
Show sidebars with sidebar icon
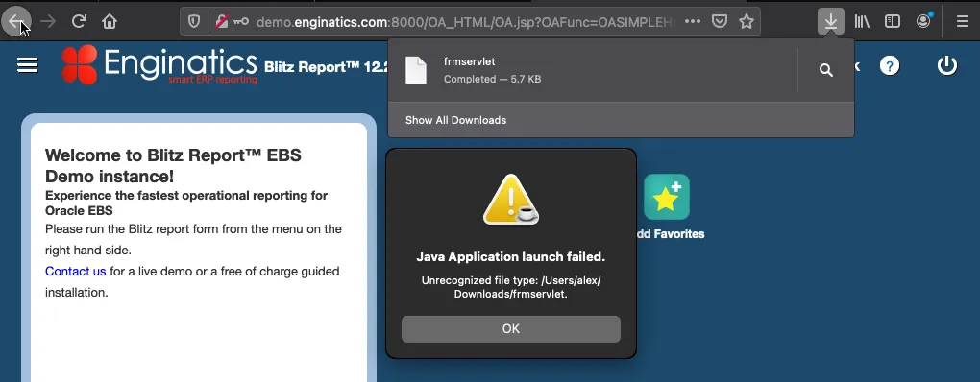(x=893, y=21)
